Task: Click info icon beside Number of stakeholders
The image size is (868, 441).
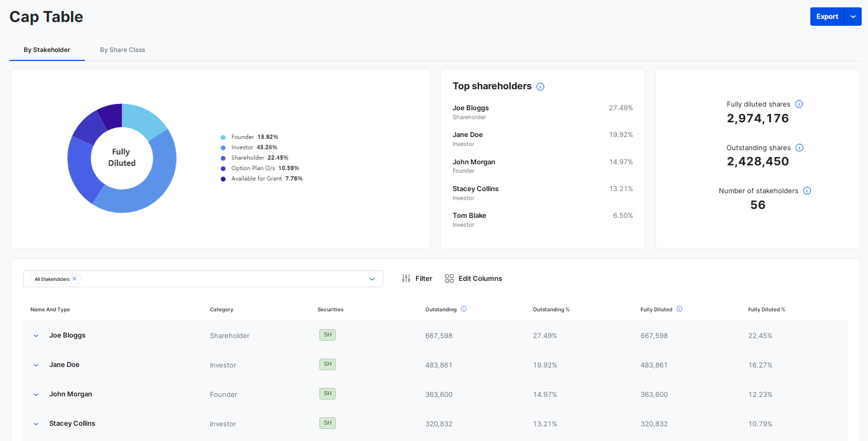Action: [x=807, y=191]
